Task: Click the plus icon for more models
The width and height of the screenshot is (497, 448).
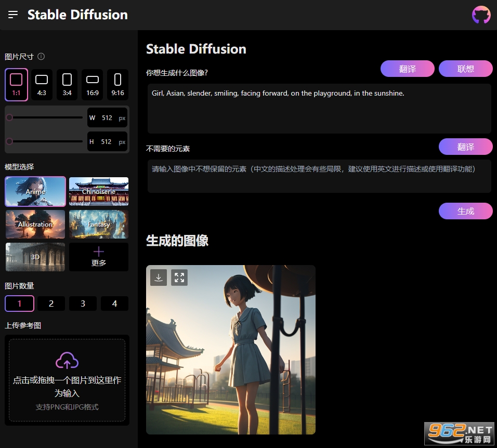Action: 99,252
